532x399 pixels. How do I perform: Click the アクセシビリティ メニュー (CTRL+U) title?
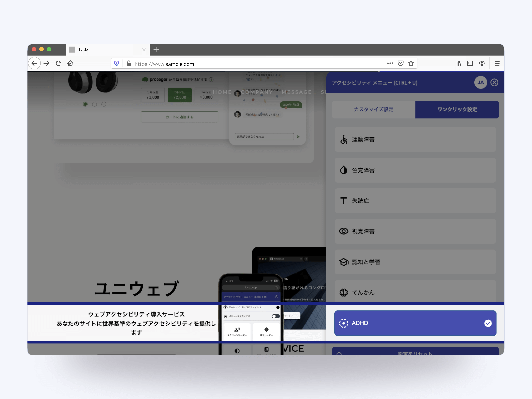[x=374, y=83]
